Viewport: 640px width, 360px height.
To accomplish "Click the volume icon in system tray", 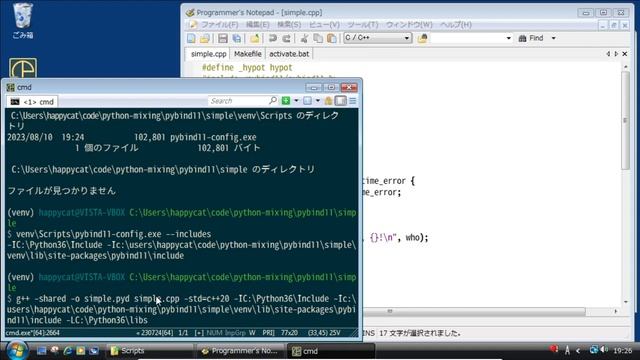I will [x=604, y=350].
